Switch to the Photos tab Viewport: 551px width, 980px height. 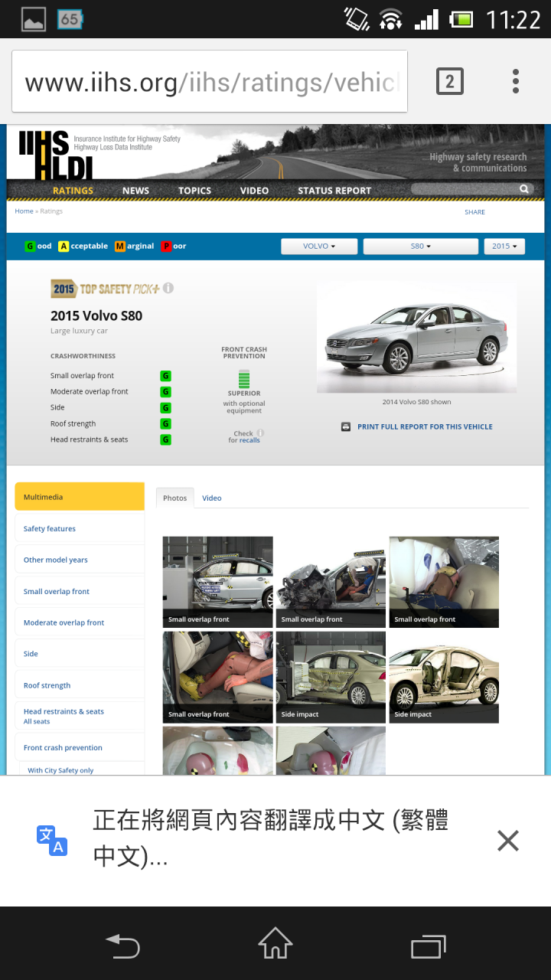point(175,498)
